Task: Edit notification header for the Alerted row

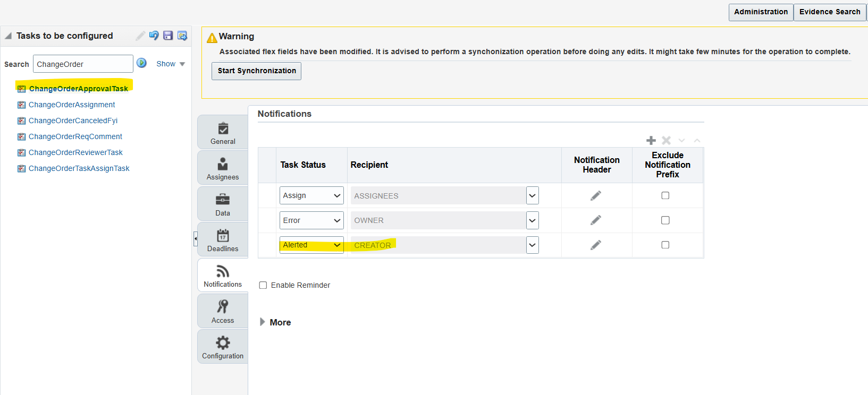Action: tap(596, 245)
